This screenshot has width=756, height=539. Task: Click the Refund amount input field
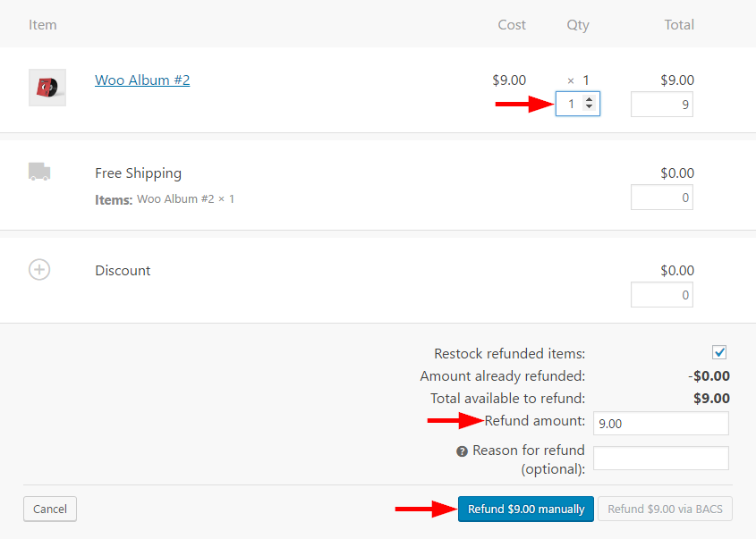[x=660, y=424]
